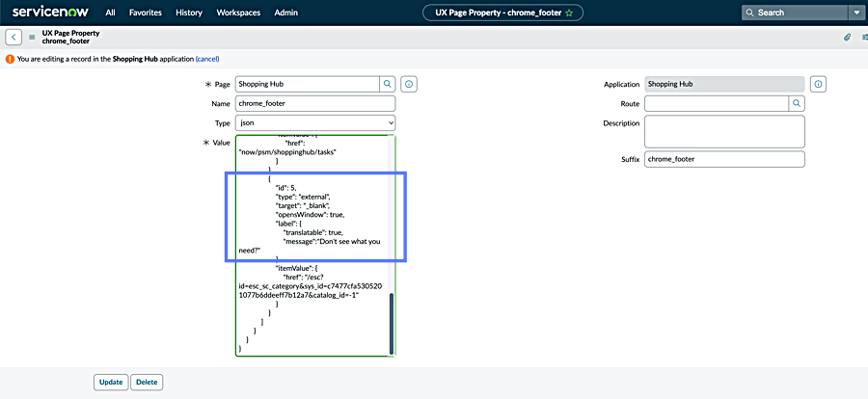Image resolution: width=868 pixels, height=399 pixels.
Task: Click the UX Page Property title pill
Action: pos(502,13)
